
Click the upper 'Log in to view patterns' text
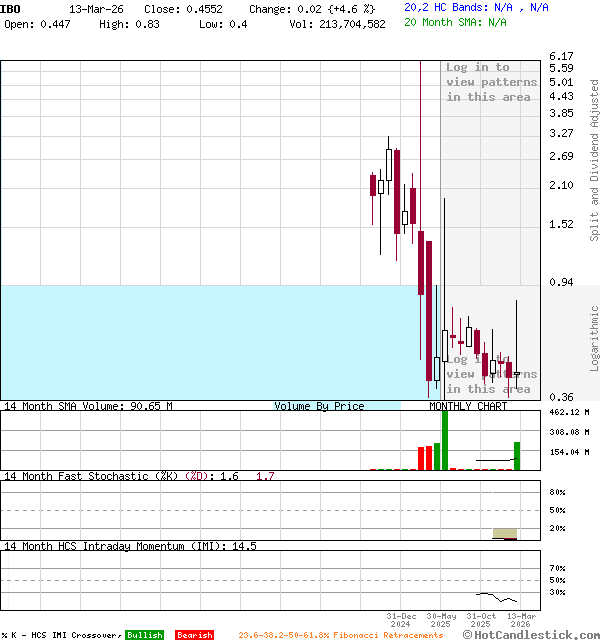(x=490, y=82)
